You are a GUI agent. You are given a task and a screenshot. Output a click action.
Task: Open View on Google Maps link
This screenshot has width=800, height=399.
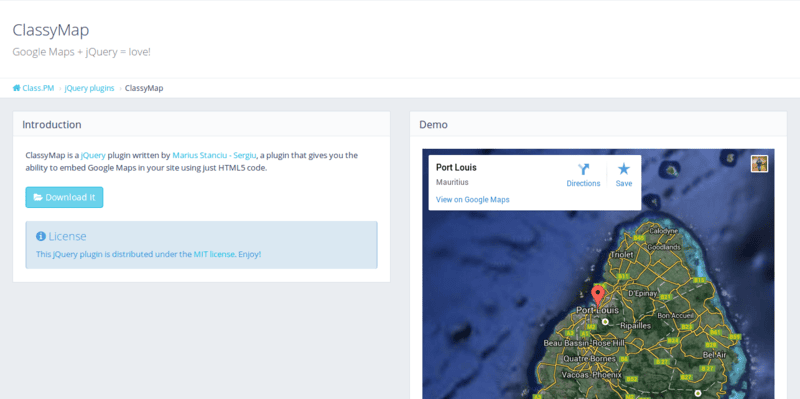(x=472, y=200)
